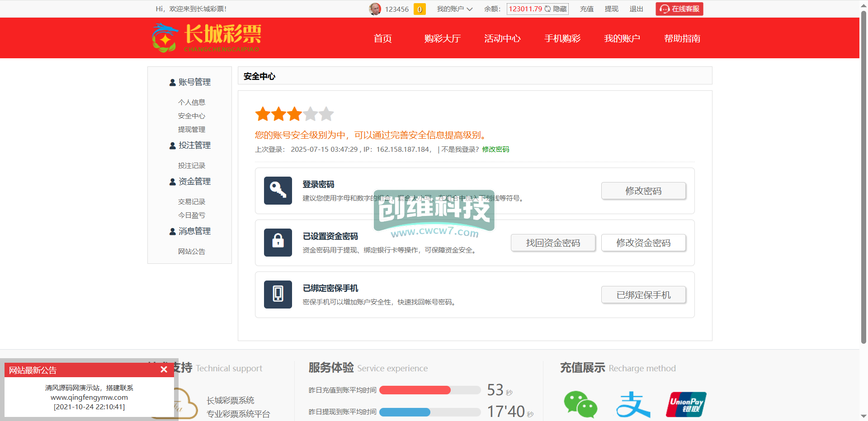The height and width of the screenshot is (421, 868).
Task: Click green 修改密码 link after last login
Action: tap(495, 150)
